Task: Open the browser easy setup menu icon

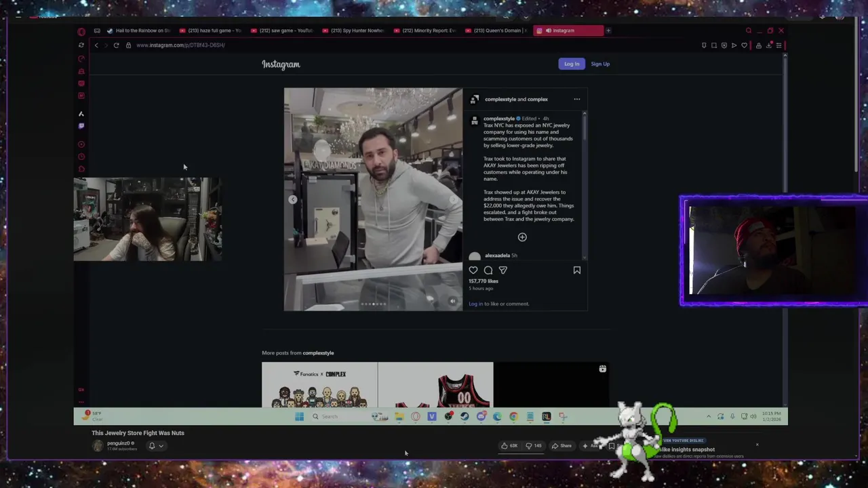Action: pyautogui.click(x=778, y=45)
